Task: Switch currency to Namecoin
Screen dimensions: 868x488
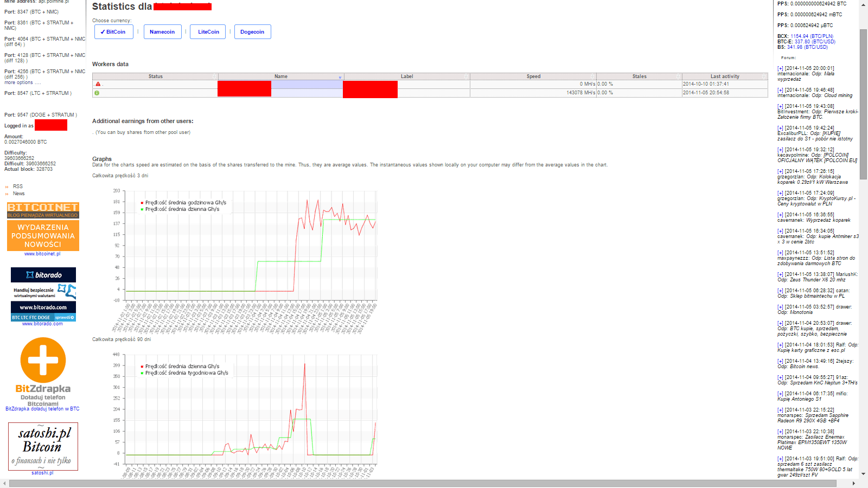Action: pos(162,32)
